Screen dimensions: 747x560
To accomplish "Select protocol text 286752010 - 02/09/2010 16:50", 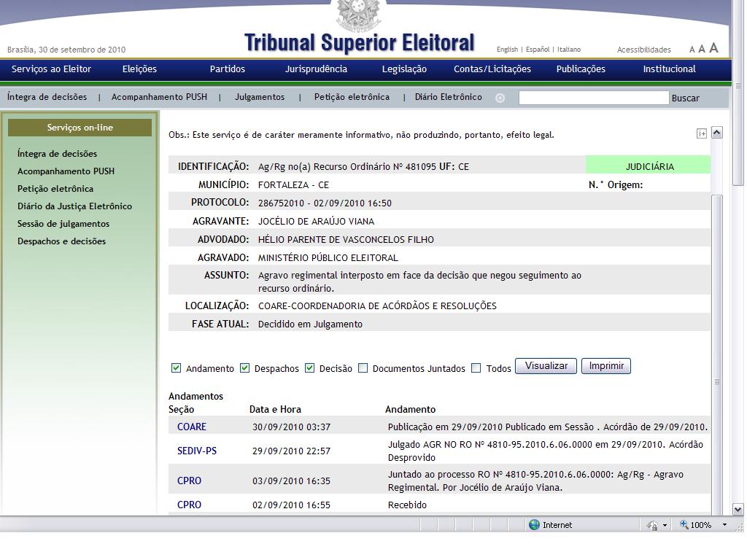I will pyautogui.click(x=325, y=203).
